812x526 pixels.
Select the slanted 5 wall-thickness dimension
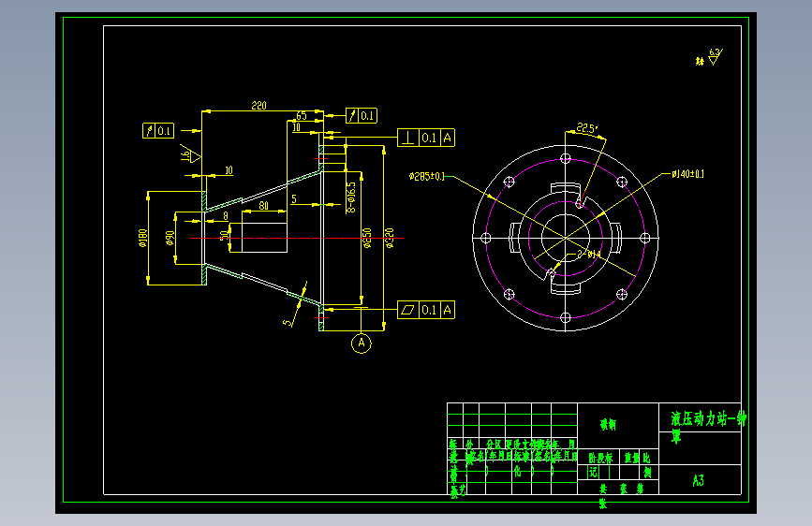(286, 323)
